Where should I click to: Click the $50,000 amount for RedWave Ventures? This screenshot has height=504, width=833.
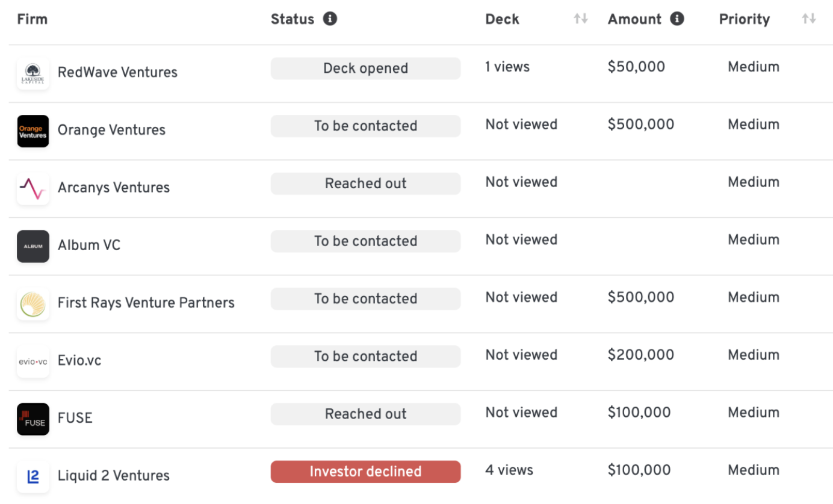(x=636, y=67)
